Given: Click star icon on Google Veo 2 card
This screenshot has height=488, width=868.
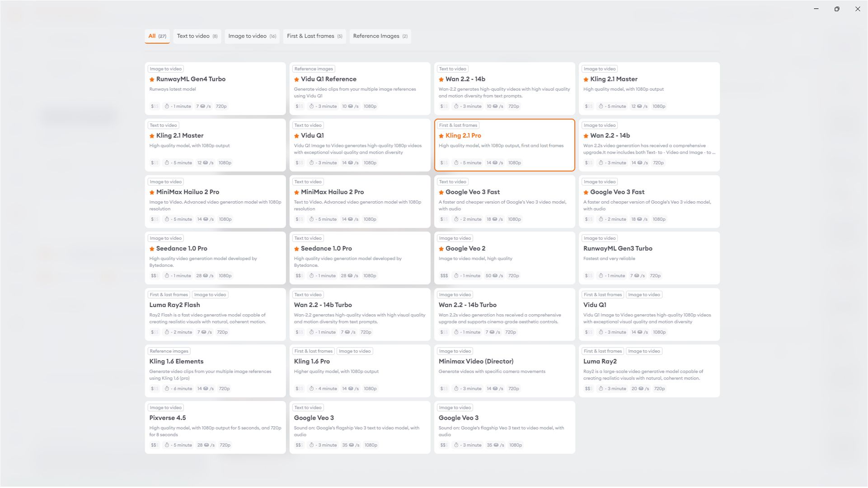Looking at the screenshot, I should pyautogui.click(x=441, y=249).
